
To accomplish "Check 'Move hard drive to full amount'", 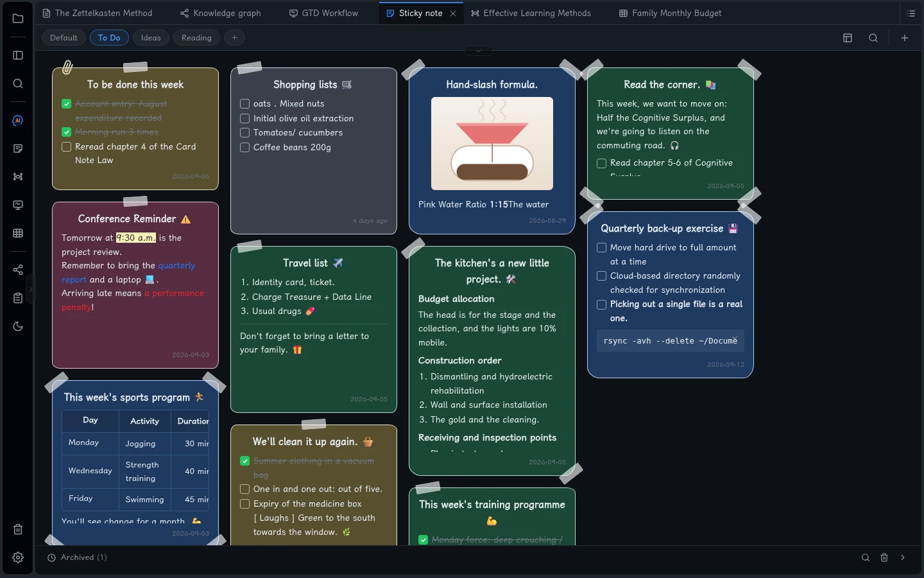I will [601, 247].
